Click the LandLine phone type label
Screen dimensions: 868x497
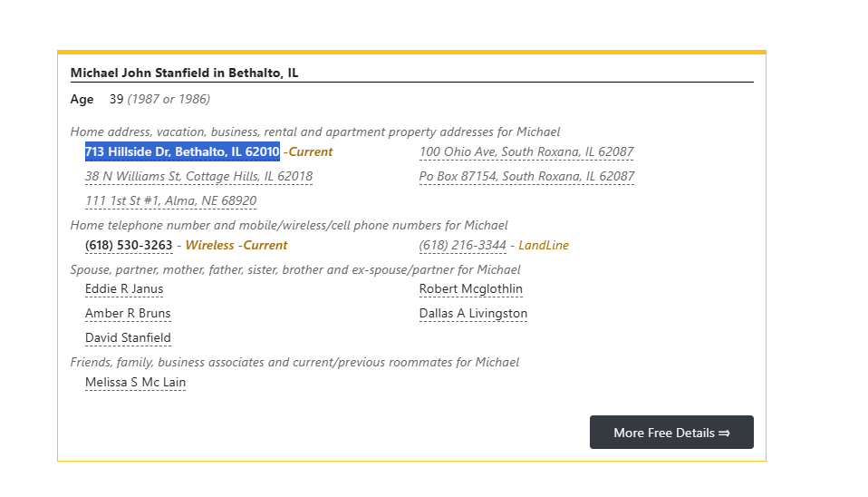(x=544, y=245)
